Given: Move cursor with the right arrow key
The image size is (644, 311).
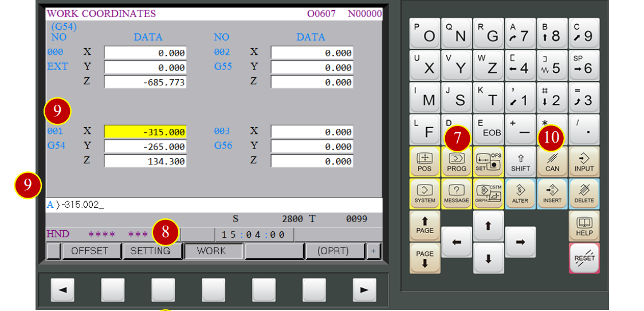Looking at the screenshot, I should 520,242.
